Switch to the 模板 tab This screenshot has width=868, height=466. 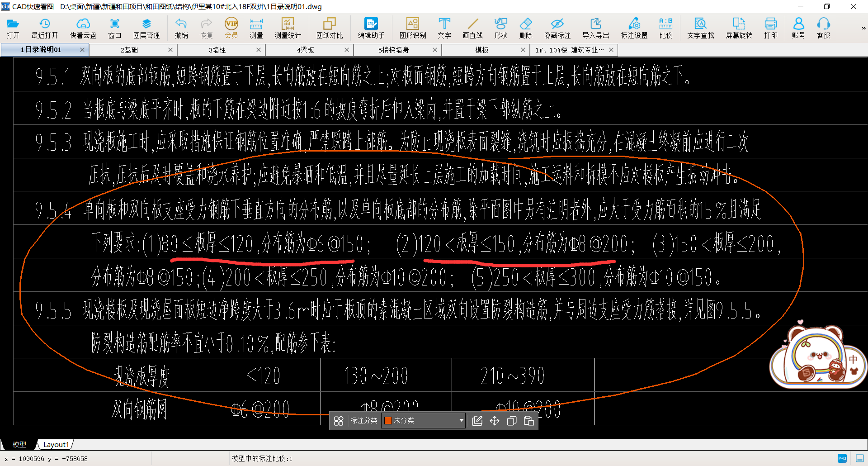coord(482,50)
